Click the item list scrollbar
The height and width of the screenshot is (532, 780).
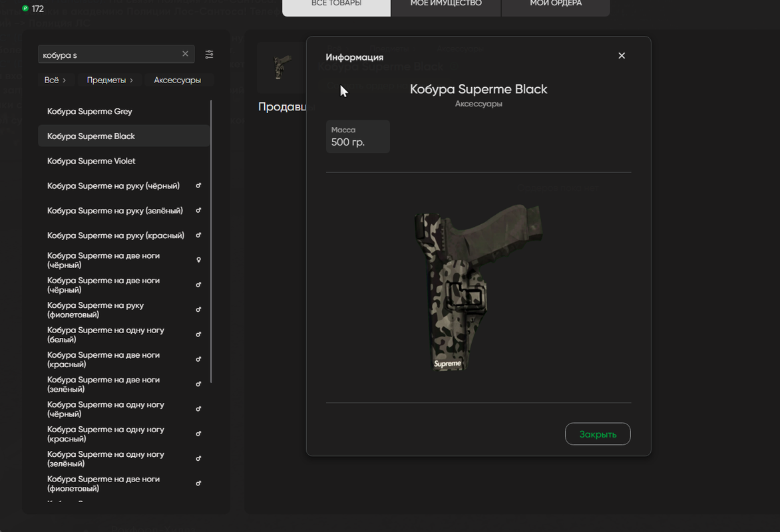tap(212, 241)
